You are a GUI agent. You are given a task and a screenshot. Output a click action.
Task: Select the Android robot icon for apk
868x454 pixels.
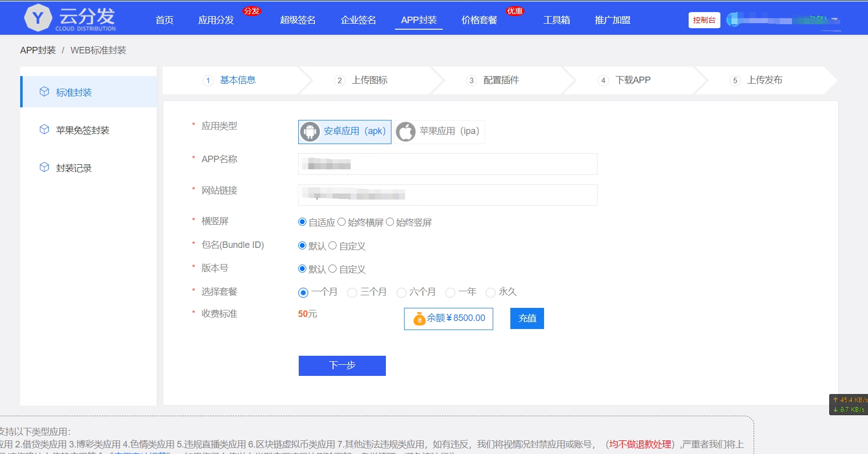click(310, 132)
